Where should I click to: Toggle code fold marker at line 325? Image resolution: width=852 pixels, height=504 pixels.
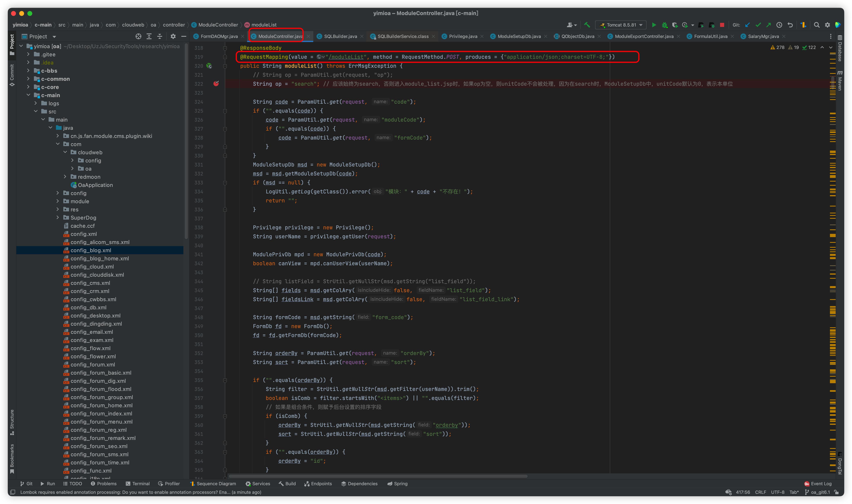[x=225, y=111]
